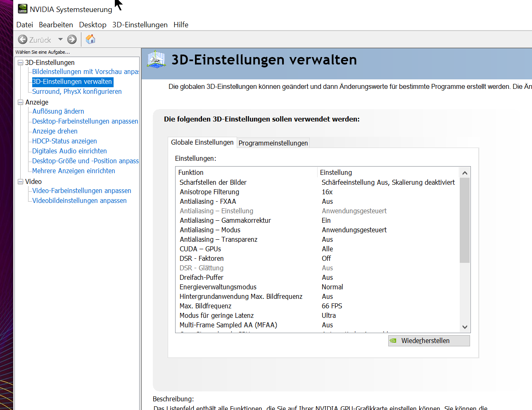Open Desktop-Größe und -Position anpassen
The width and height of the screenshot is (532, 410).
[x=85, y=161]
